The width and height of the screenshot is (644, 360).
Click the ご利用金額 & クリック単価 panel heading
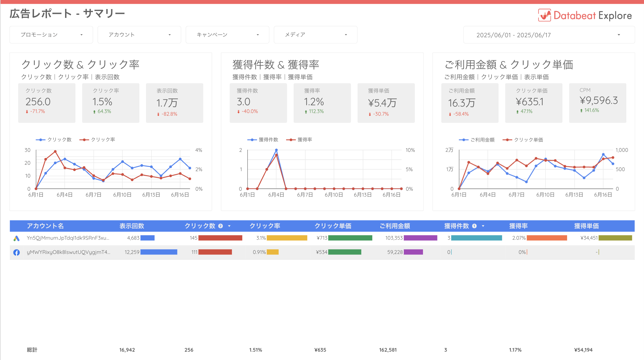(x=508, y=65)
